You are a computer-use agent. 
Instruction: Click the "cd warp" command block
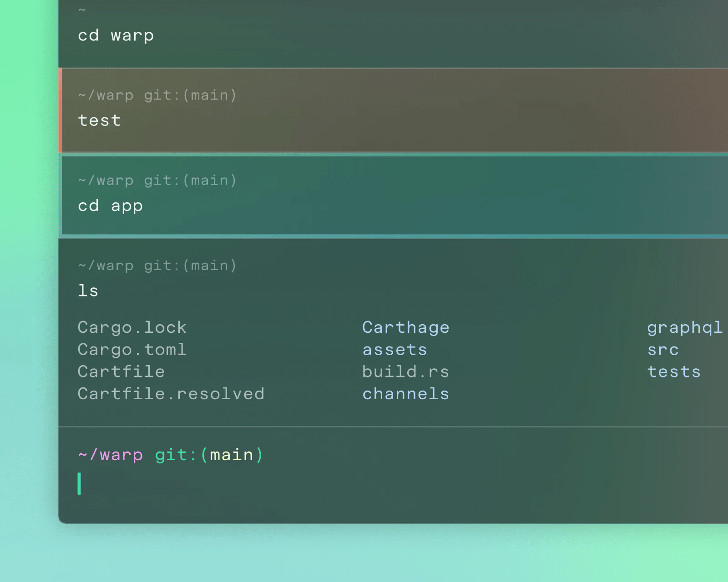[x=116, y=35]
